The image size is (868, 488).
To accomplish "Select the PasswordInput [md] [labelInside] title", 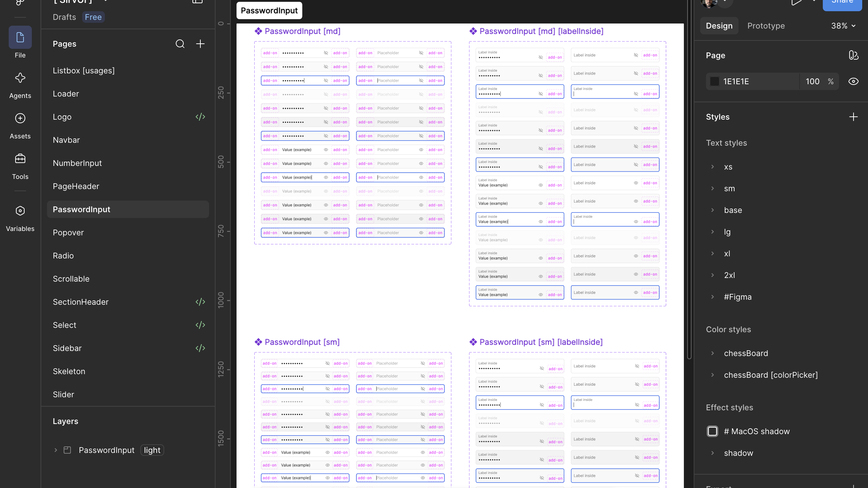I will (541, 31).
